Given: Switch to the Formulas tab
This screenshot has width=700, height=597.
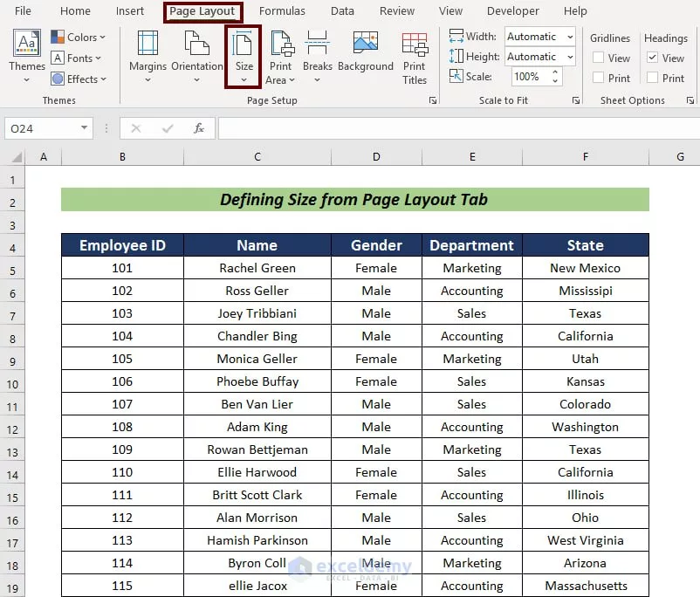Looking at the screenshot, I should pyautogui.click(x=282, y=11).
